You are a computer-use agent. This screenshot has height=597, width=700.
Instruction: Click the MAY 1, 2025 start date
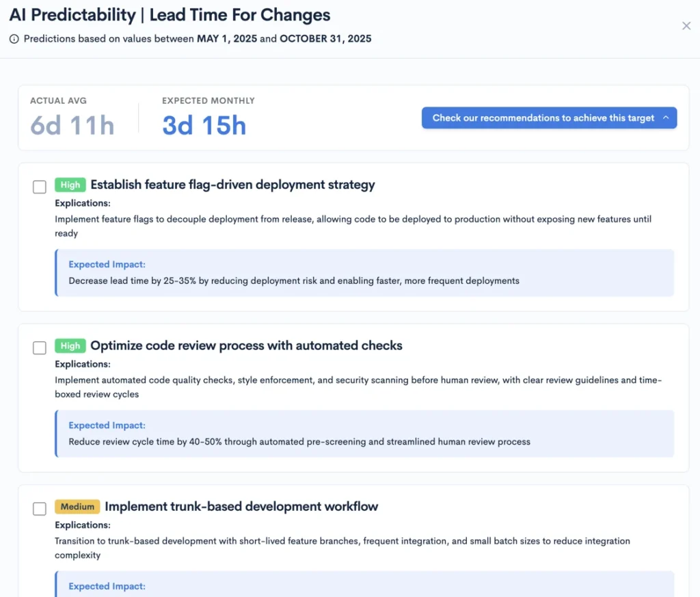coord(227,39)
